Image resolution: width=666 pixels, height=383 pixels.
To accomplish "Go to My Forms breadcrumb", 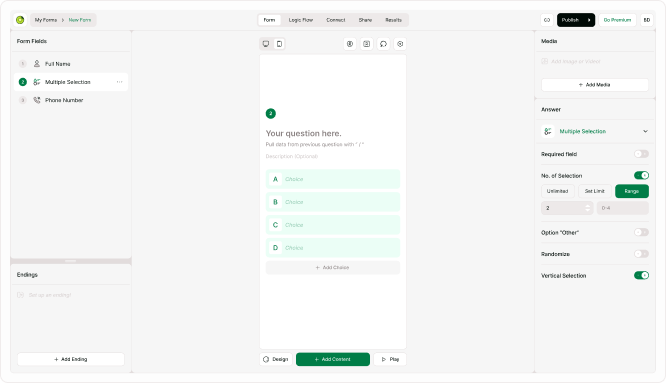I will [x=46, y=20].
